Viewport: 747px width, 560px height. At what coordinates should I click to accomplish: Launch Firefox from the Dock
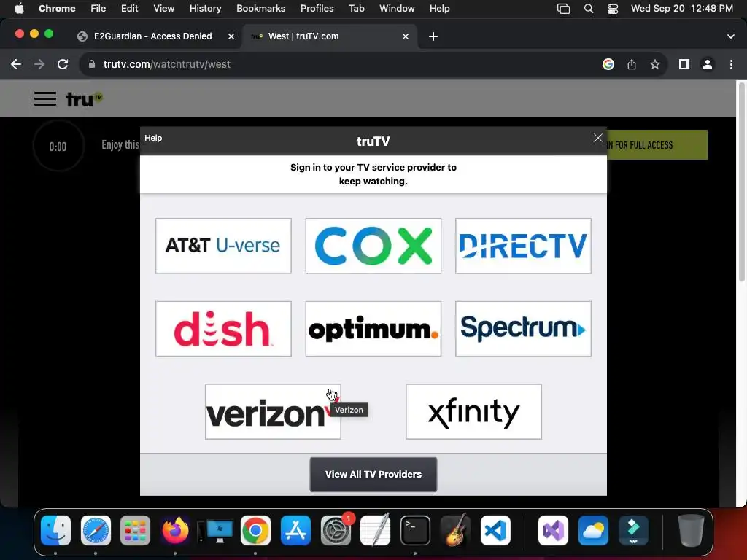coord(175,530)
